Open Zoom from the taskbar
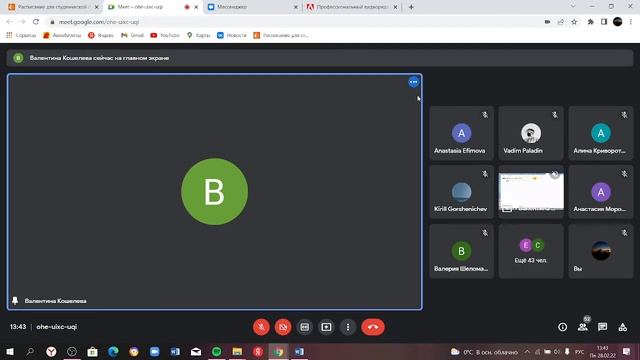This screenshot has width=640, height=360. pos(154,351)
